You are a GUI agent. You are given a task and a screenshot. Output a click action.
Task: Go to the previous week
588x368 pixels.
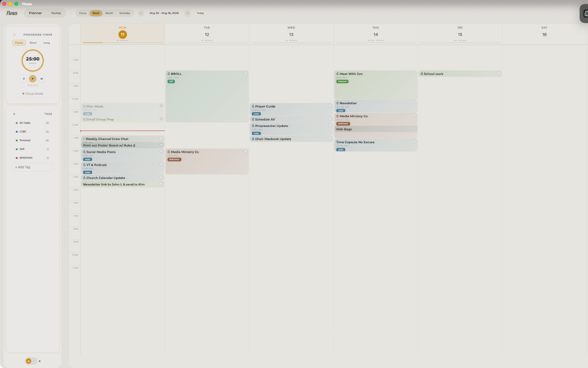pyautogui.click(x=141, y=13)
